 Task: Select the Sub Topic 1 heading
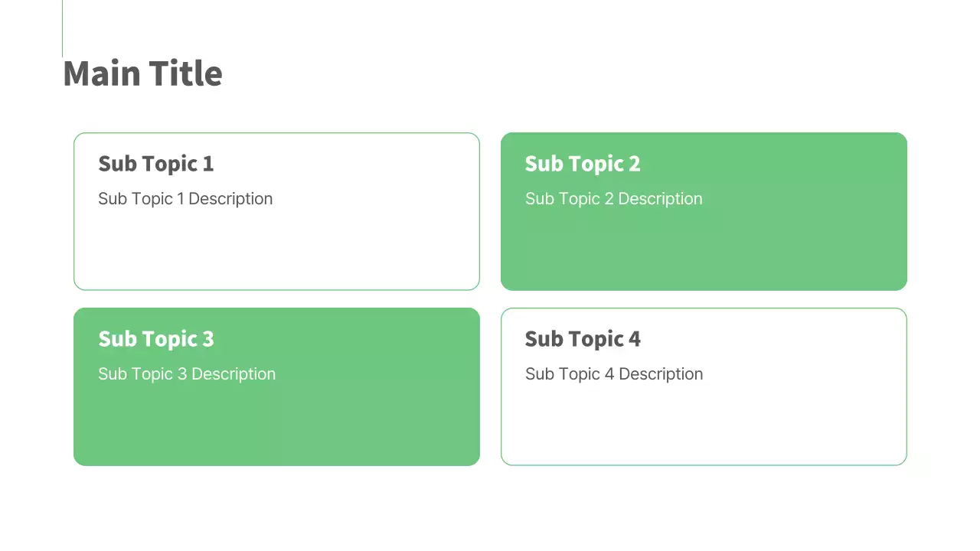(155, 164)
